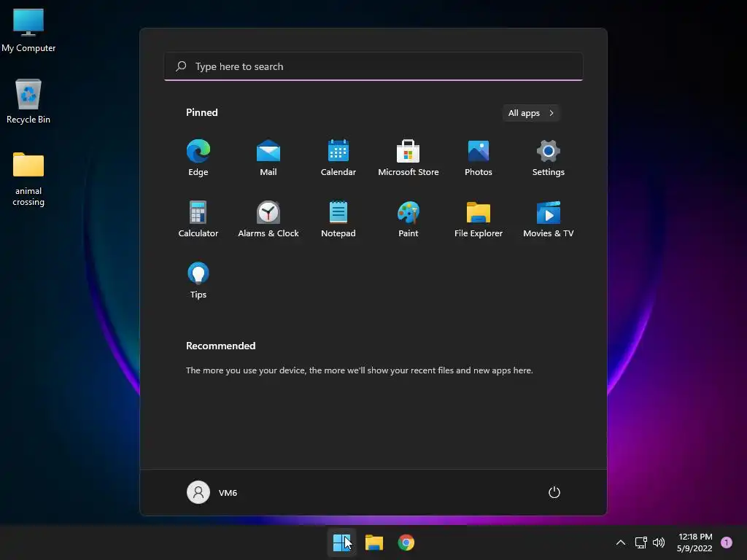This screenshot has height=560, width=747.
Task: Focus the Type here to search box
Action: click(373, 66)
